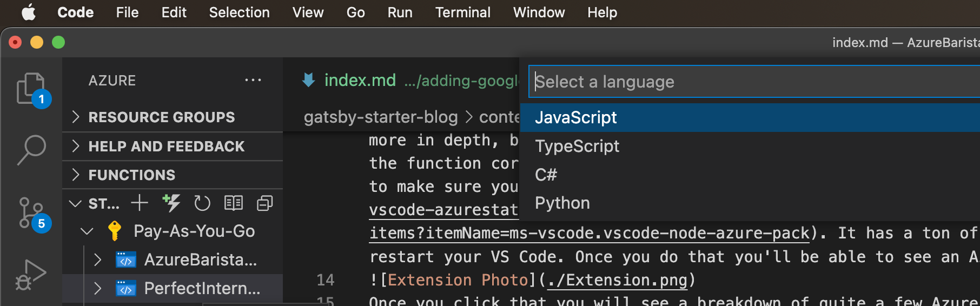
Task: Click the plus icon in Static Web Apps section
Action: point(140,203)
